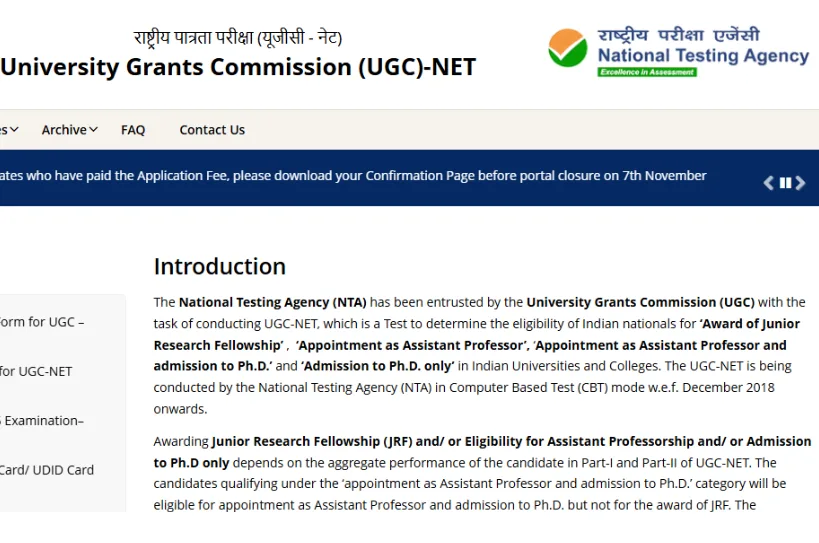The image size is (819, 543).
Task: Open sidebar link ending 'Card/ UDID Card'
Action: coord(47,470)
